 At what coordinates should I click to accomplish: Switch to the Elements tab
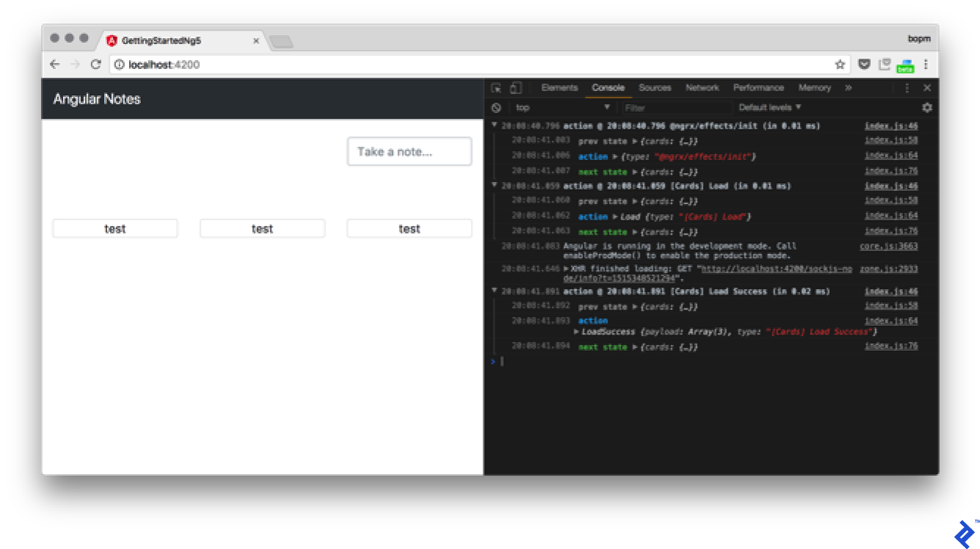pyautogui.click(x=559, y=88)
